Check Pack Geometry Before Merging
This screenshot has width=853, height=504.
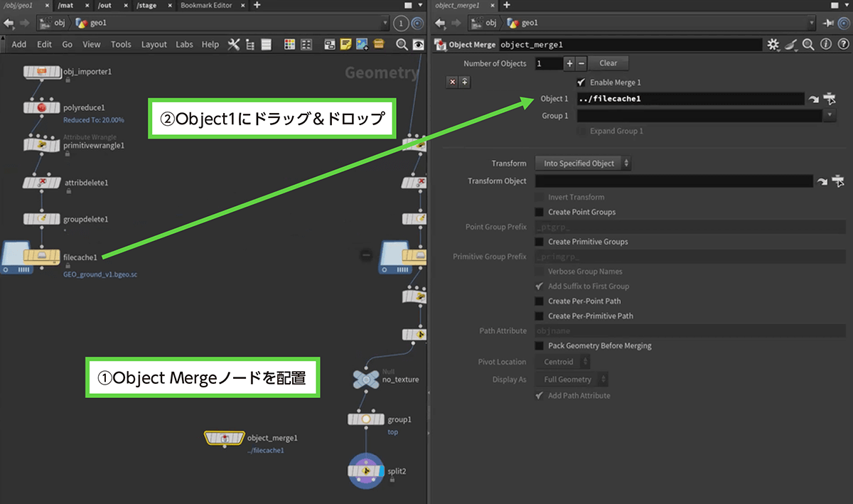click(x=540, y=345)
